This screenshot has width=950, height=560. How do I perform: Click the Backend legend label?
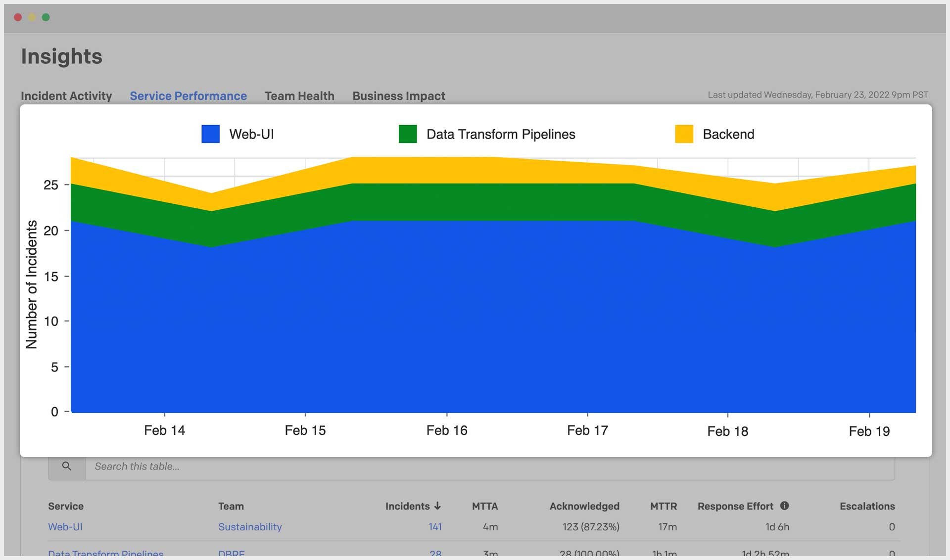tap(728, 134)
